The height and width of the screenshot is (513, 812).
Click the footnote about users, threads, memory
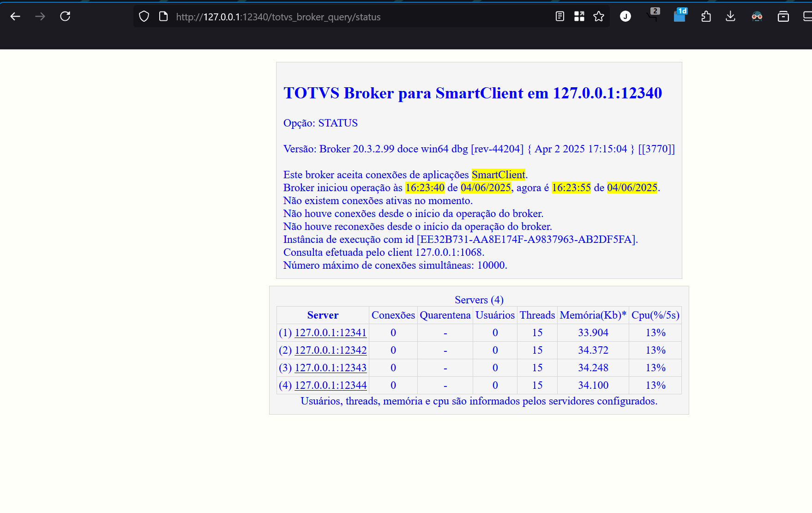coord(479,401)
